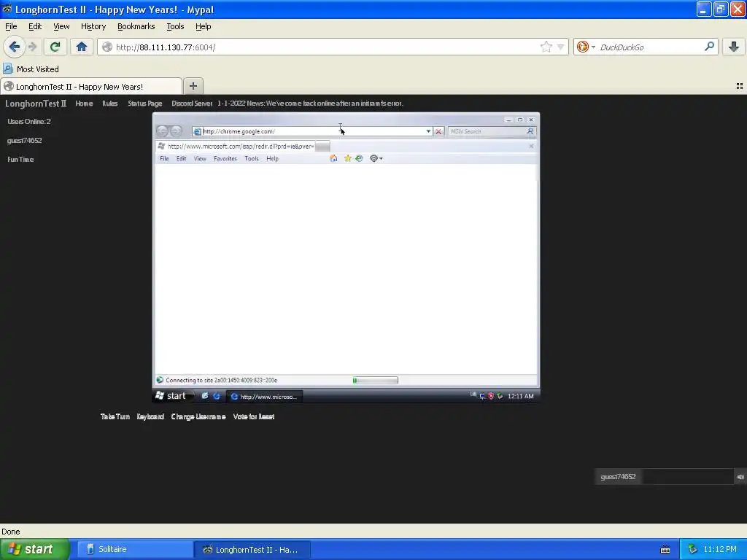747x560 pixels.
Task: Click the VM IE back button
Action: [x=163, y=131]
